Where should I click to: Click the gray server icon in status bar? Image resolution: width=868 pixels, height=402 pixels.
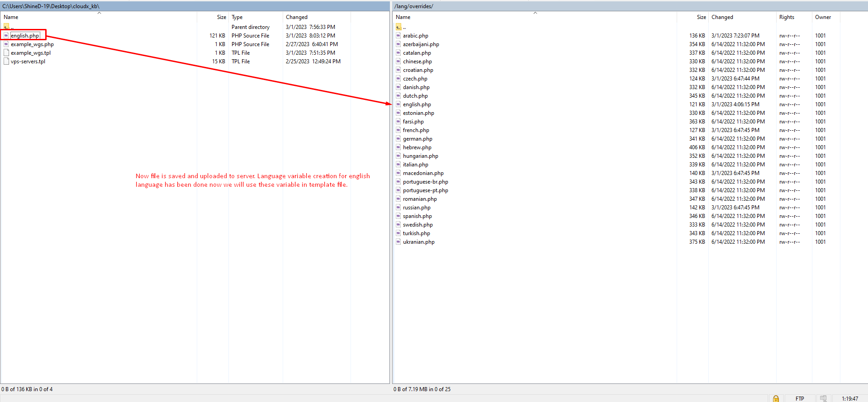(x=823, y=398)
